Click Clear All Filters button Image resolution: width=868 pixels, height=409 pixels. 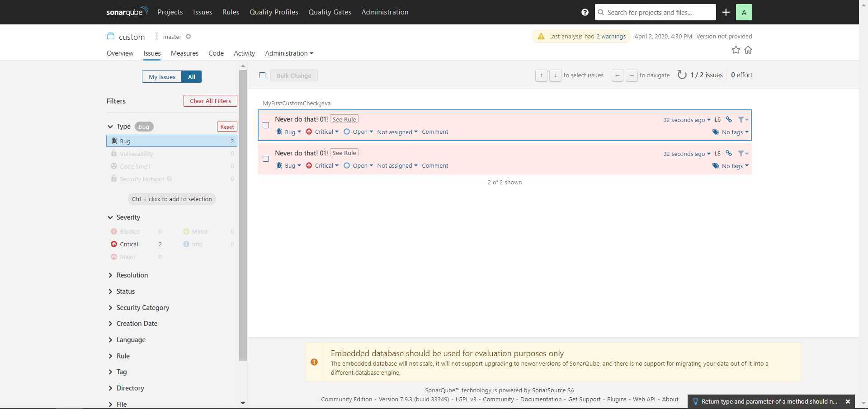[210, 101]
